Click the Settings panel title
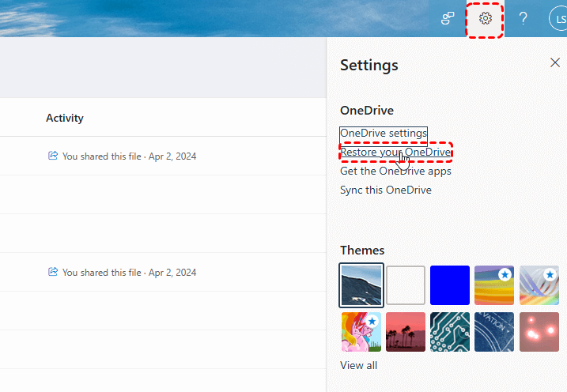Image resolution: width=567 pixels, height=392 pixels. point(369,66)
